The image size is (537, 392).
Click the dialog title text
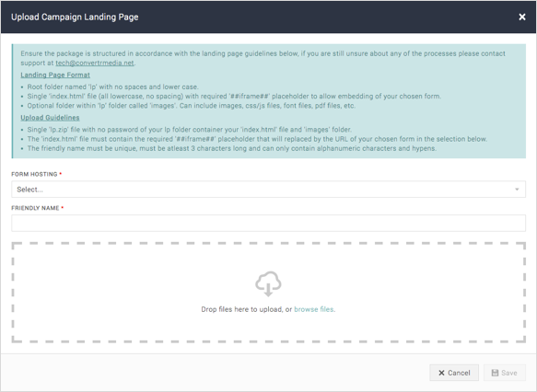click(x=75, y=17)
